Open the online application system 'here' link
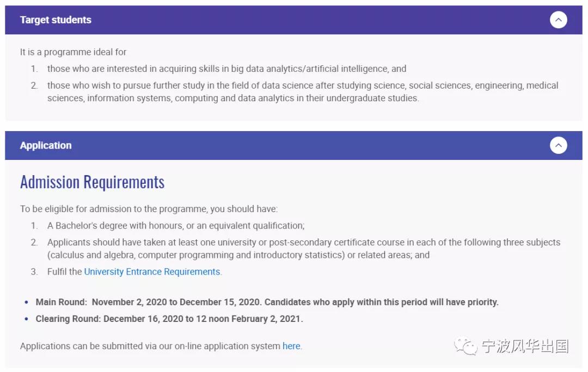 click(291, 346)
